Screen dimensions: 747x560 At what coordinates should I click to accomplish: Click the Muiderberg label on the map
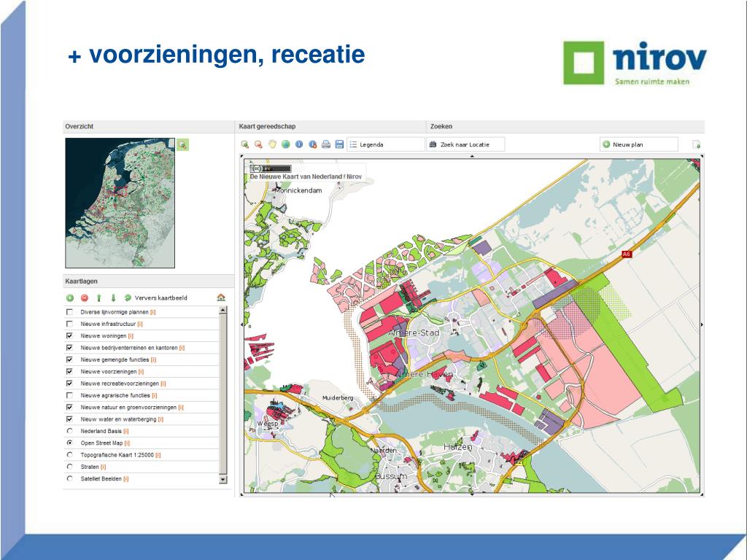[338, 397]
